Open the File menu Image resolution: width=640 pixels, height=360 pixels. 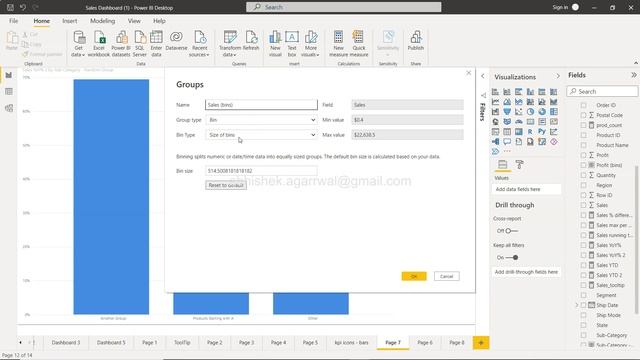pos(13,21)
